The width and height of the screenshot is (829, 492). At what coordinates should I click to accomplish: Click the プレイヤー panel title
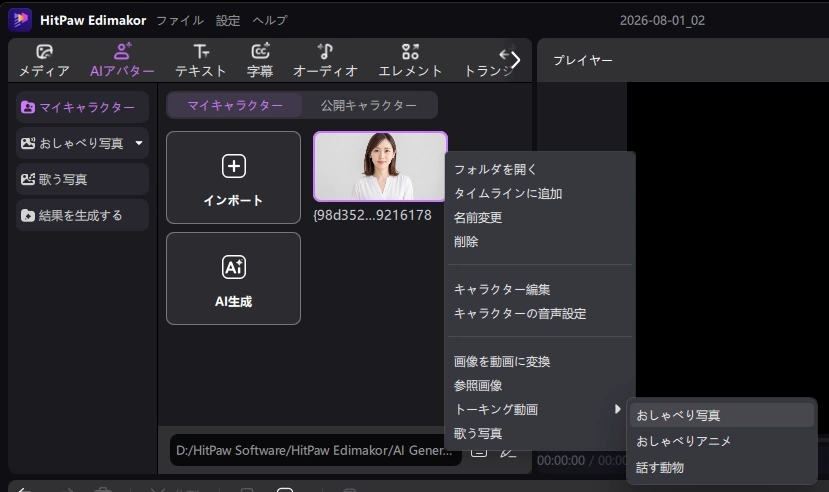[583, 60]
